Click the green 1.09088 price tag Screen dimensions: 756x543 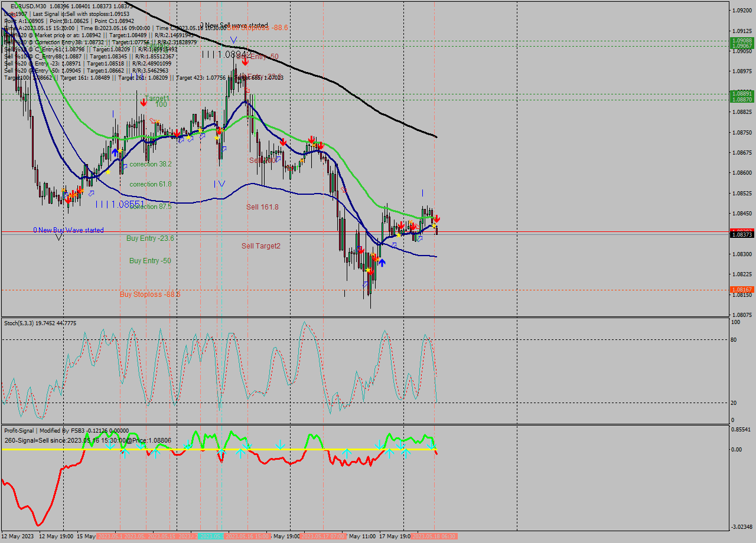(x=741, y=41)
